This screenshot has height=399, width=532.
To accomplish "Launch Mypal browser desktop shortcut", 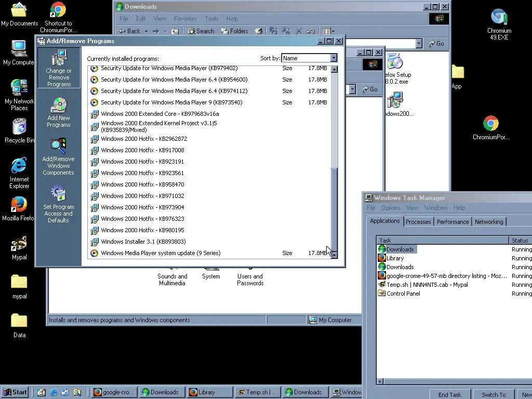I will click(x=19, y=248).
